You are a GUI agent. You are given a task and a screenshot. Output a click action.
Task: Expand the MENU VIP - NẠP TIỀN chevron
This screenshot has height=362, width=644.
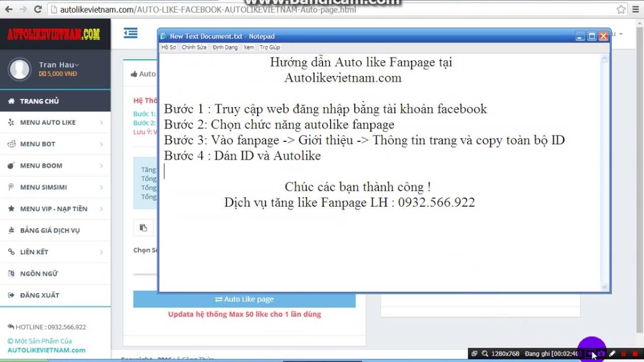(x=101, y=209)
